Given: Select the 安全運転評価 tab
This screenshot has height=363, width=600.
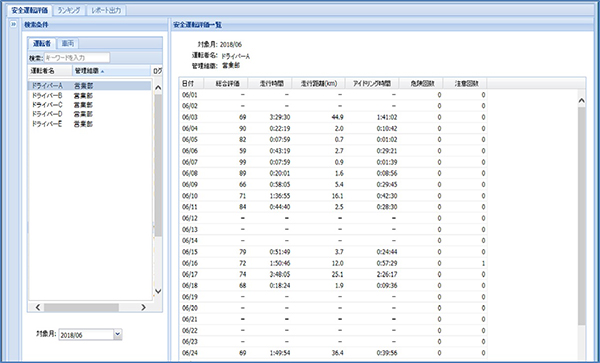Looking at the screenshot, I should 30,10.
